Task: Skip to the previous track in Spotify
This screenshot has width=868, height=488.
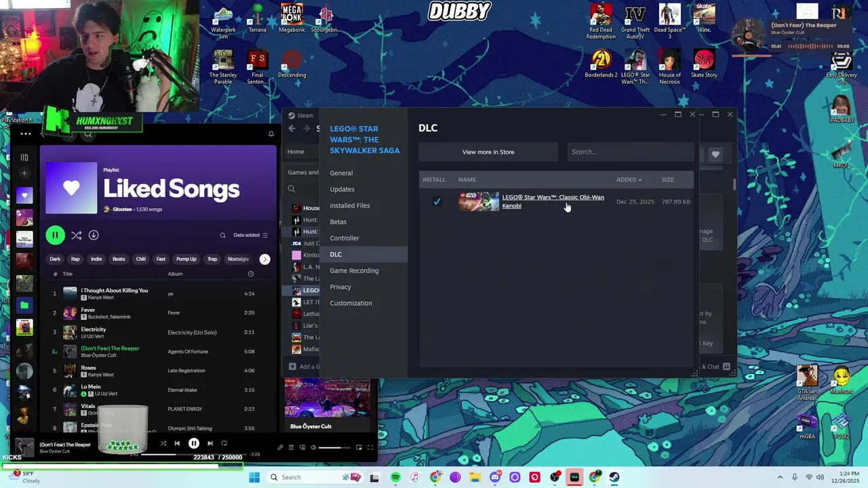Action: 177,443
